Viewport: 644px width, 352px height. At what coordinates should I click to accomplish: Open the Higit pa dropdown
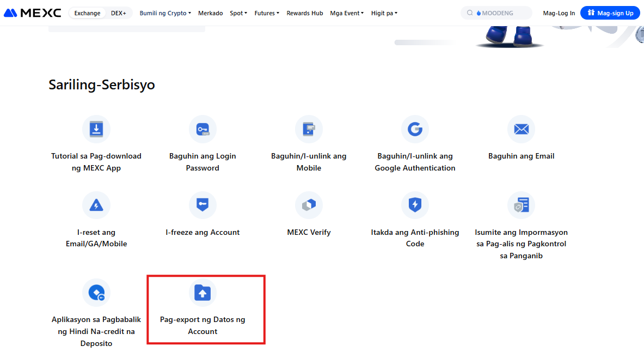384,13
